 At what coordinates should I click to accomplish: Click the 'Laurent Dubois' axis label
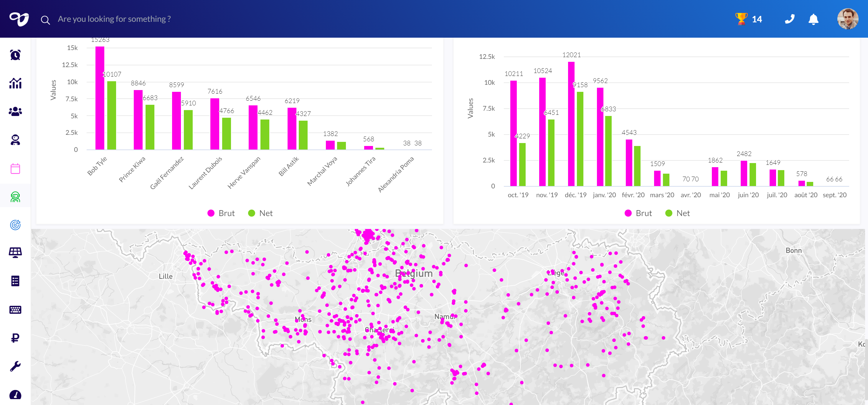(205, 173)
